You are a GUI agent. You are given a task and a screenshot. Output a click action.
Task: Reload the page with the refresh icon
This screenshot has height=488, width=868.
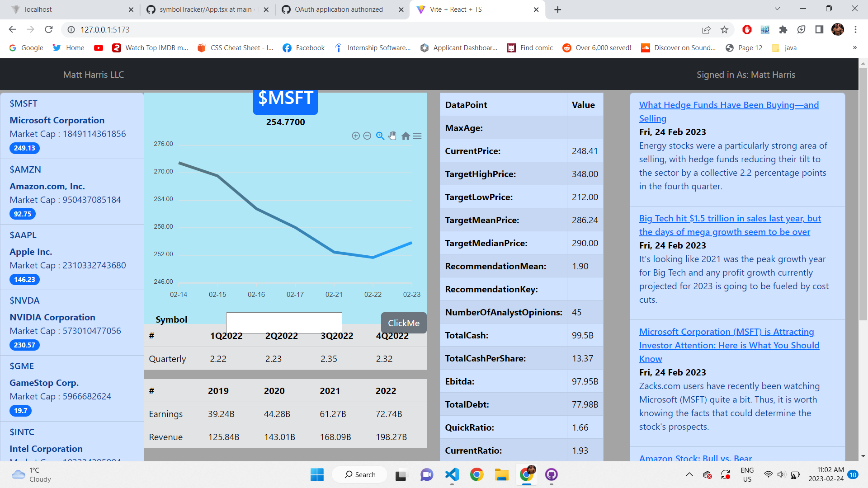[x=49, y=29]
